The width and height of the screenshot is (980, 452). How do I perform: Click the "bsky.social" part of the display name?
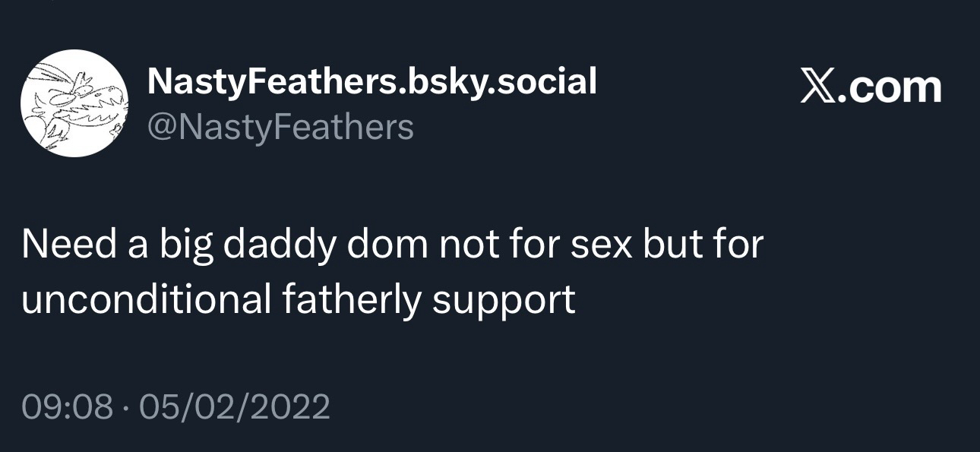(x=501, y=81)
